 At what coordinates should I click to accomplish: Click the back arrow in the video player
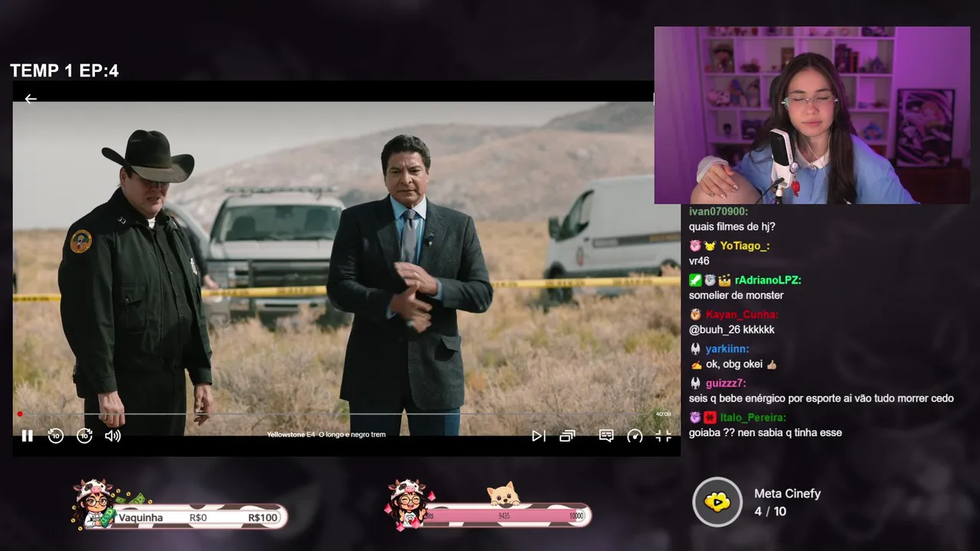pyautogui.click(x=31, y=99)
